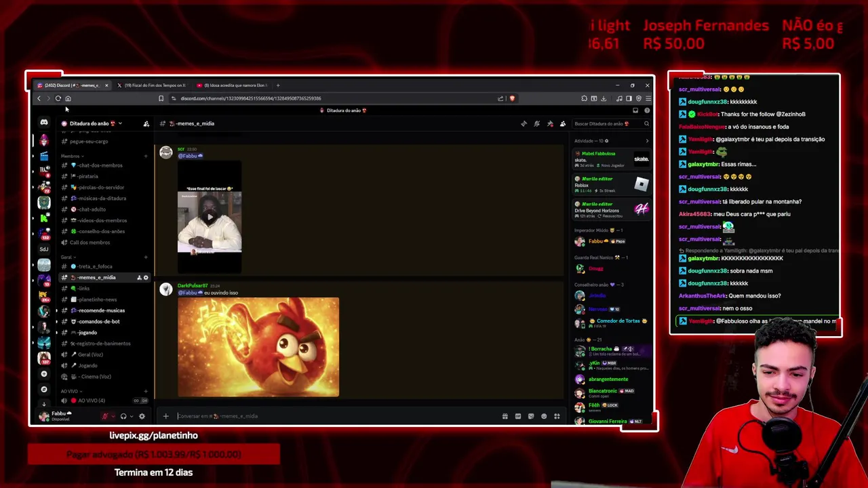The height and width of the screenshot is (488, 868).
Task: Open threads icon in channel header
Action: [524, 123]
